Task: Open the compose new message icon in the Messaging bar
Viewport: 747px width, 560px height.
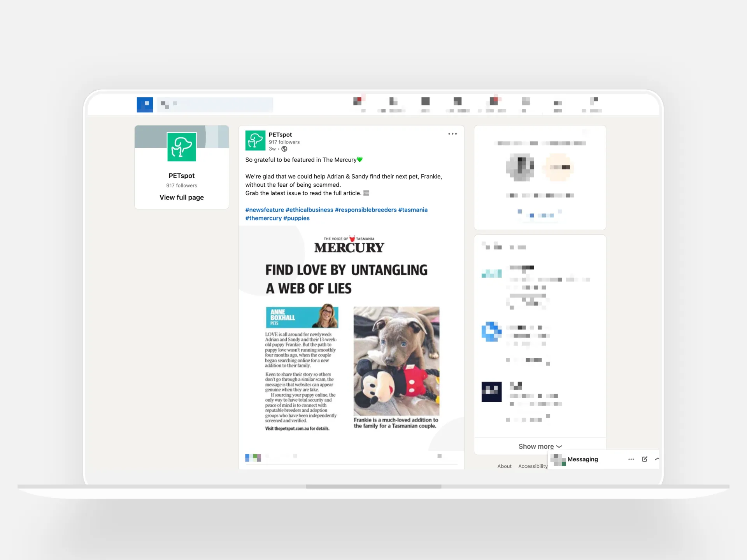Action: (644, 459)
